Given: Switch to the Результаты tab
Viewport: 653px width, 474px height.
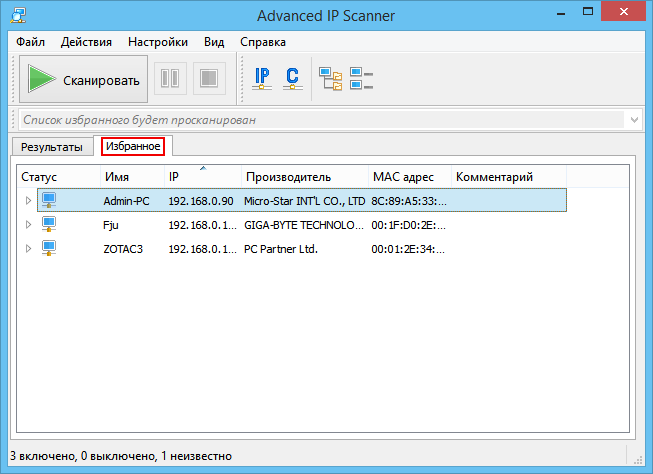Looking at the screenshot, I should click(x=52, y=147).
